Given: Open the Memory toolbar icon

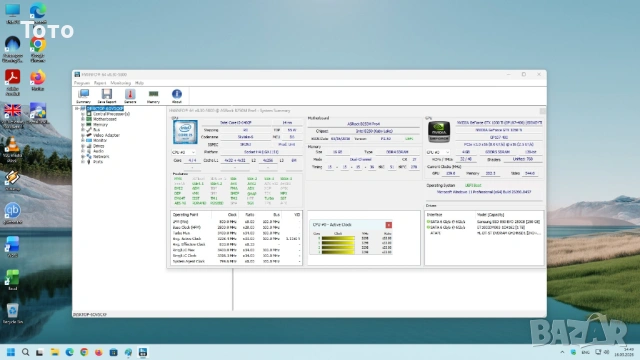Looking at the screenshot, I should pyautogui.click(x=153, y=96).
